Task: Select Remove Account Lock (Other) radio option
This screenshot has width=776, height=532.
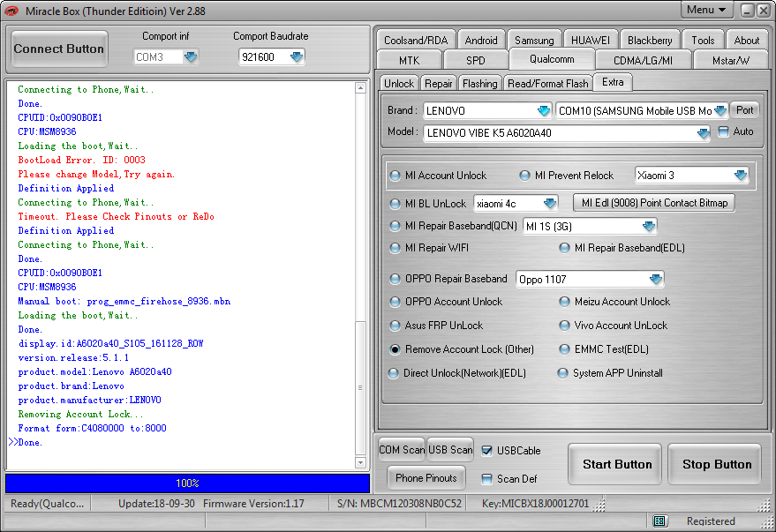Action: (395, 349)
